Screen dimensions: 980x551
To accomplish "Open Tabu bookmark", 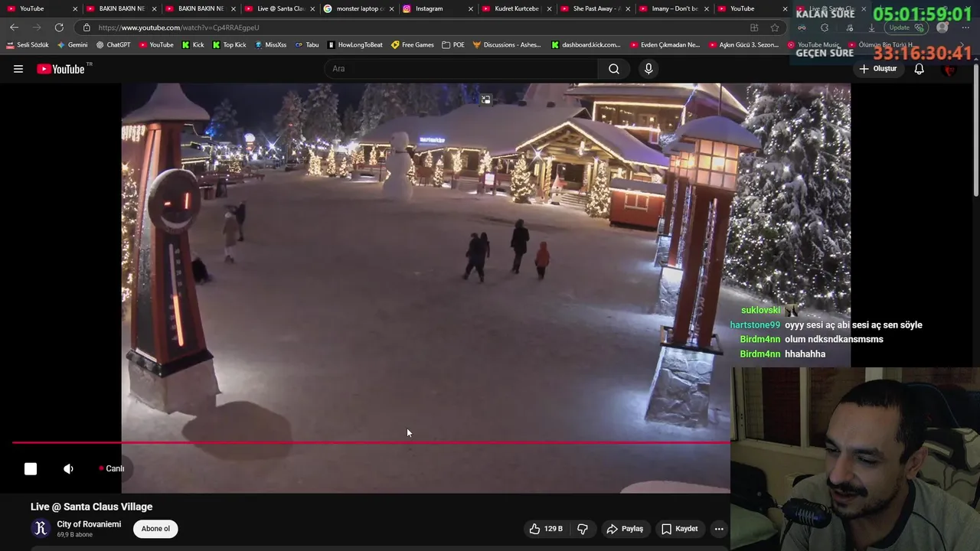I will (x=307, y=45).
